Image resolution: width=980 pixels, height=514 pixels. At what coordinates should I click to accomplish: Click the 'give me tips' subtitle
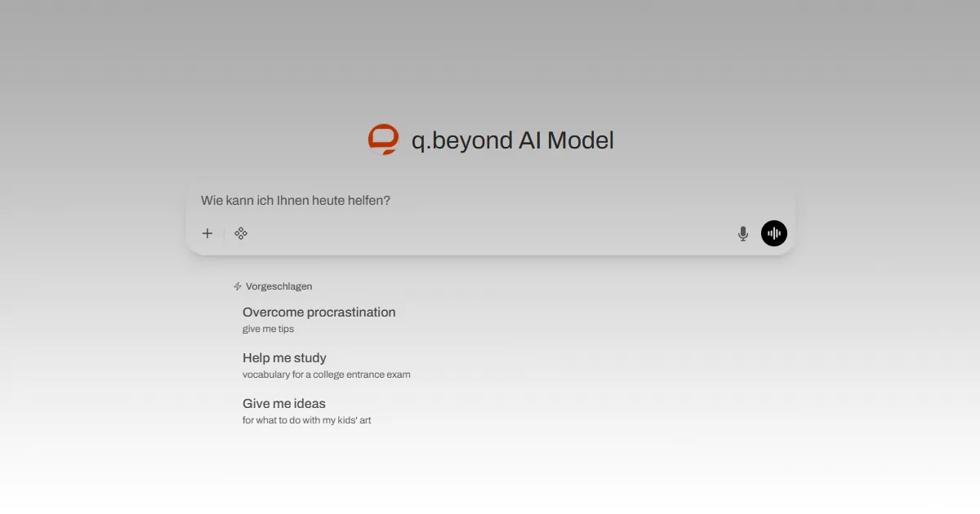tap(268, 330)
